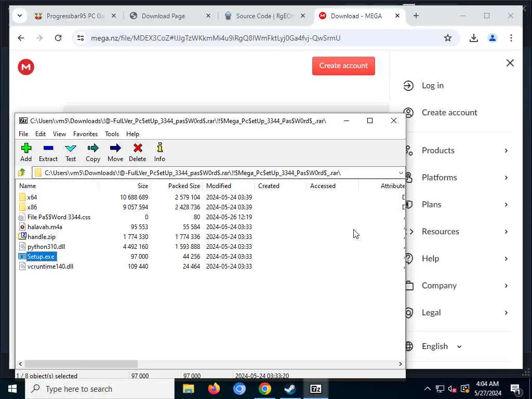Select the x64 folder
The height and width of the screenshot is (399, 532).
pyautogui.click(x=32, y=197)
